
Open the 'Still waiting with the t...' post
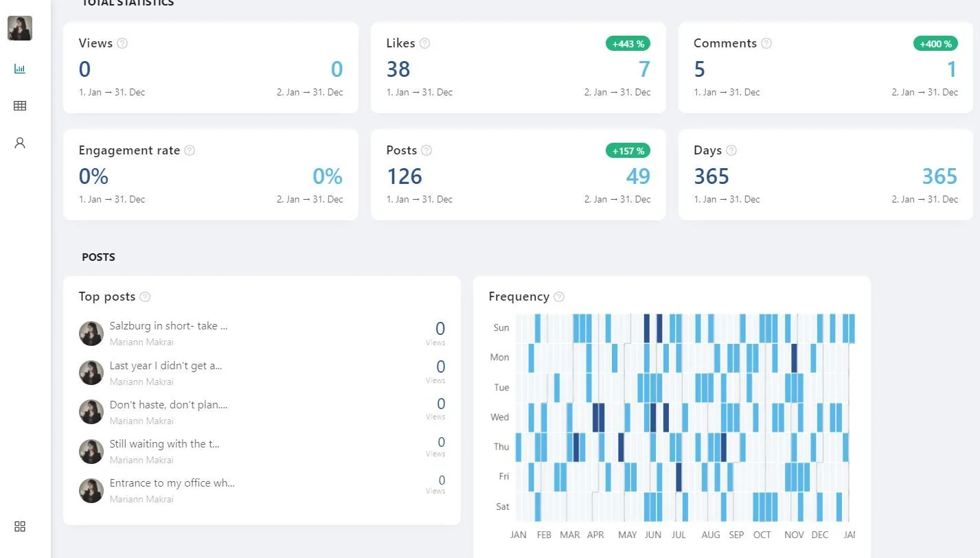pyautogui.click(x=165, y=444)
